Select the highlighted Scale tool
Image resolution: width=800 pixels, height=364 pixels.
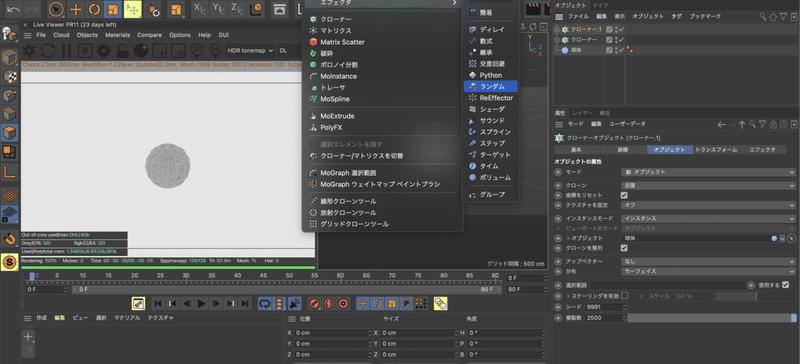113,9
